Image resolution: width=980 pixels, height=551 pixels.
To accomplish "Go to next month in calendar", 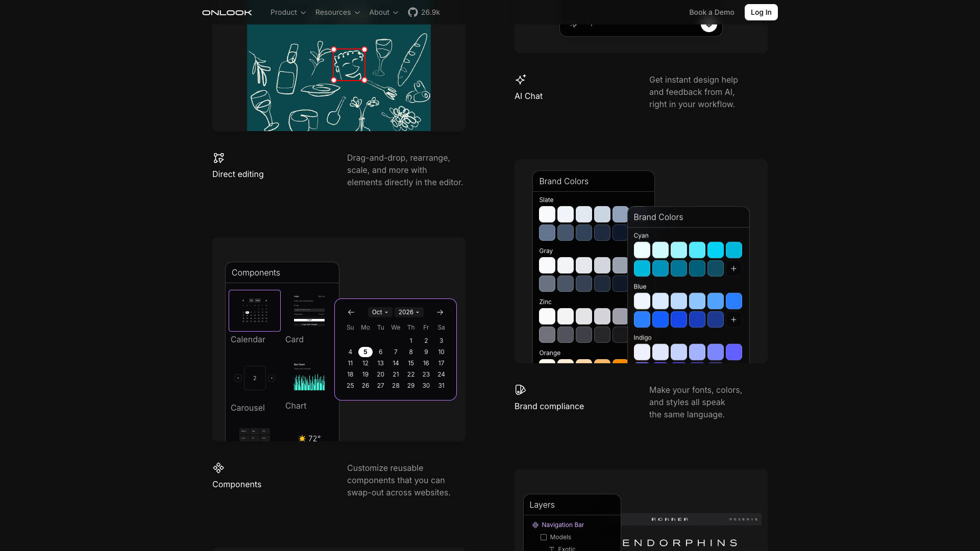I will click(x=440, y=312).
